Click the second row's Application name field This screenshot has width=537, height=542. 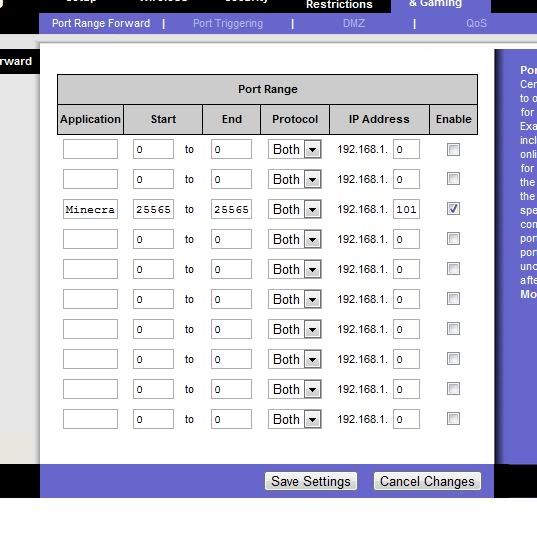tap(90, 179)
